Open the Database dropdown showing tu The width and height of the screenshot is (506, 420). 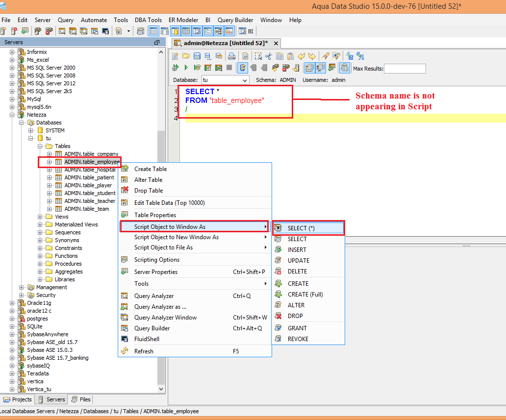[226, 80]
